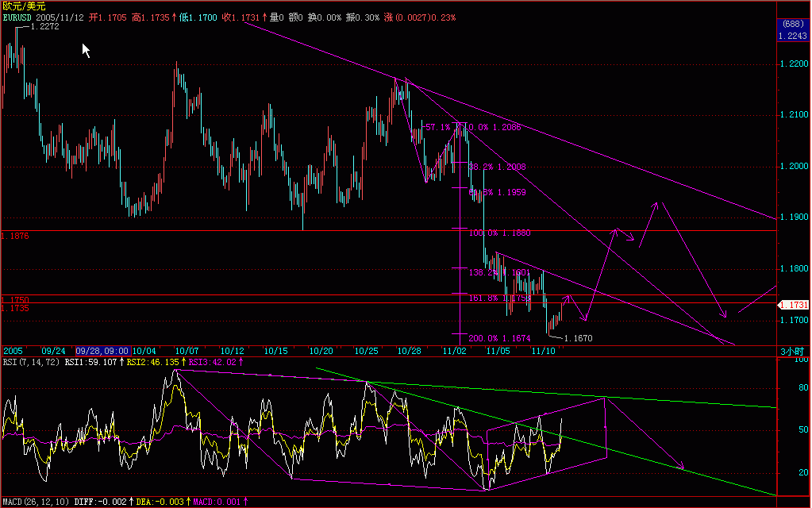Click the low price 低1.1700
812x508 pixels.
tap(198, 17)
